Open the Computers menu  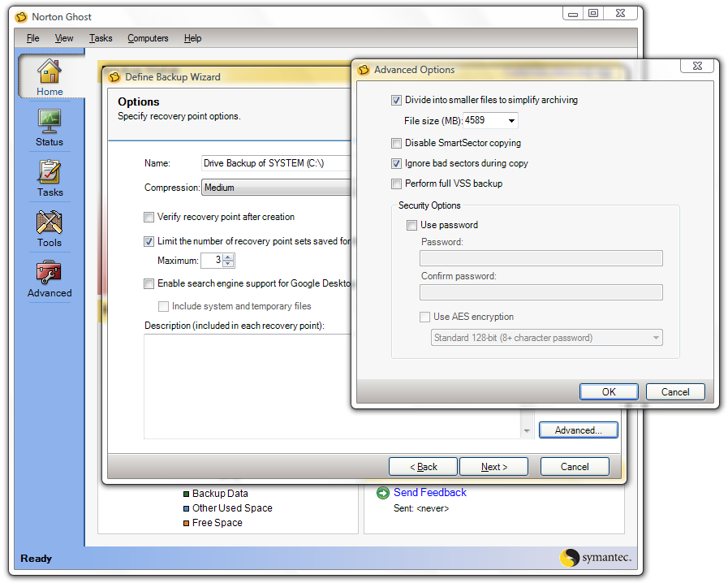(148, 38)
